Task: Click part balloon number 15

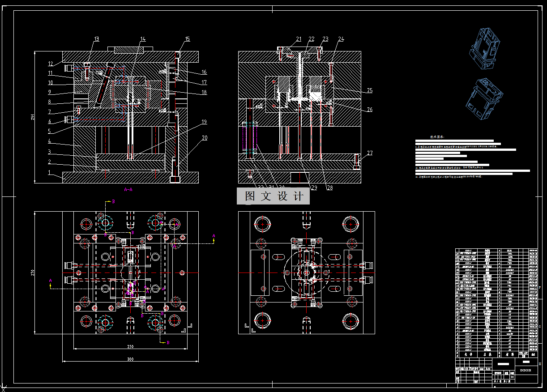Action: [x=187, y=39]
